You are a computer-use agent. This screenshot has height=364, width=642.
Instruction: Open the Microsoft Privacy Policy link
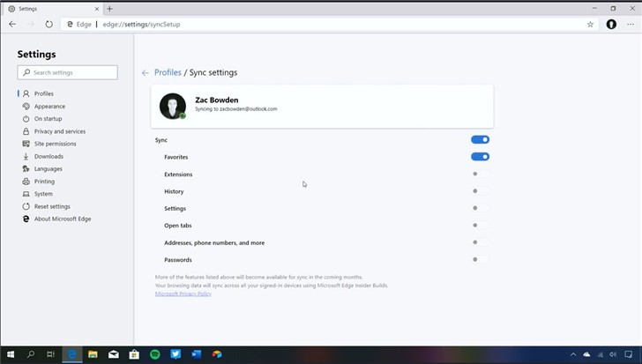(183, 293)
